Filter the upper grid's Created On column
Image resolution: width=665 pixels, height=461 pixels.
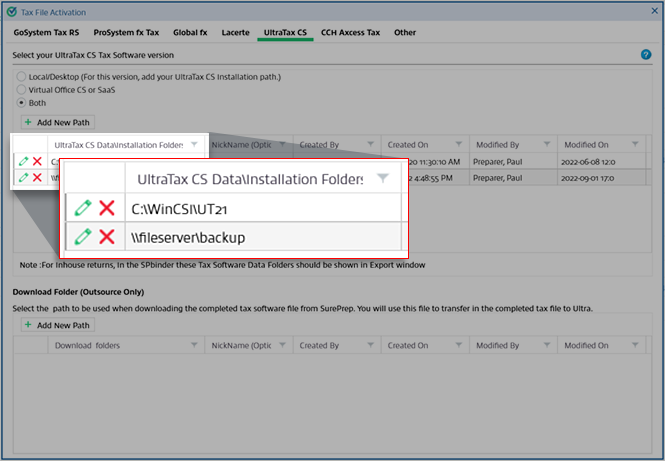coord(456,145)
